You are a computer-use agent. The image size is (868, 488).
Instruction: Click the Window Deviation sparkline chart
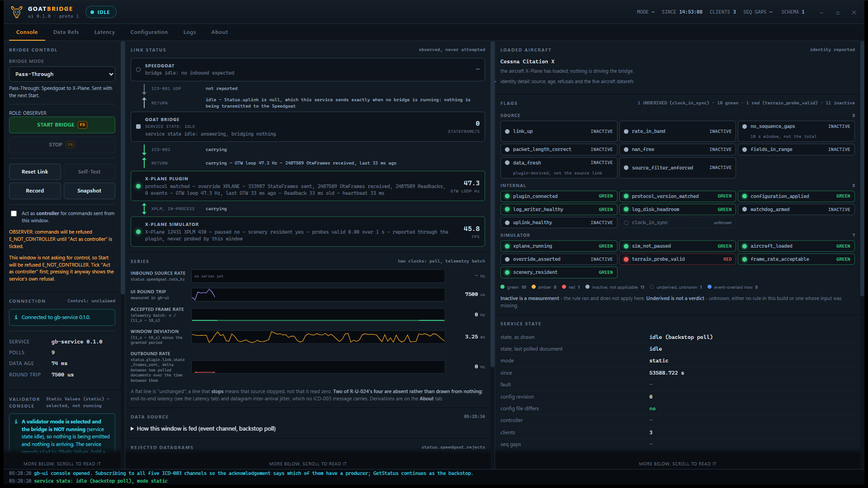318,337
